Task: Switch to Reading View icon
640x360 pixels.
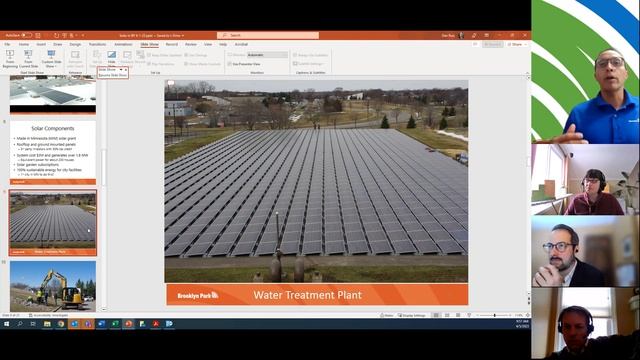Action: [458, 315]
